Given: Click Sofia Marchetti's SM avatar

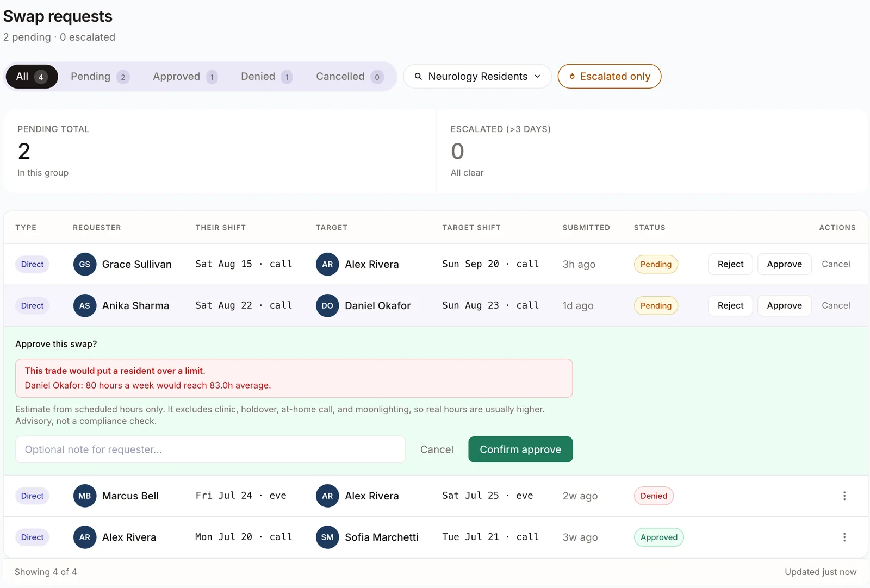Looking at the screenshot, I should [x=327, y=537].
